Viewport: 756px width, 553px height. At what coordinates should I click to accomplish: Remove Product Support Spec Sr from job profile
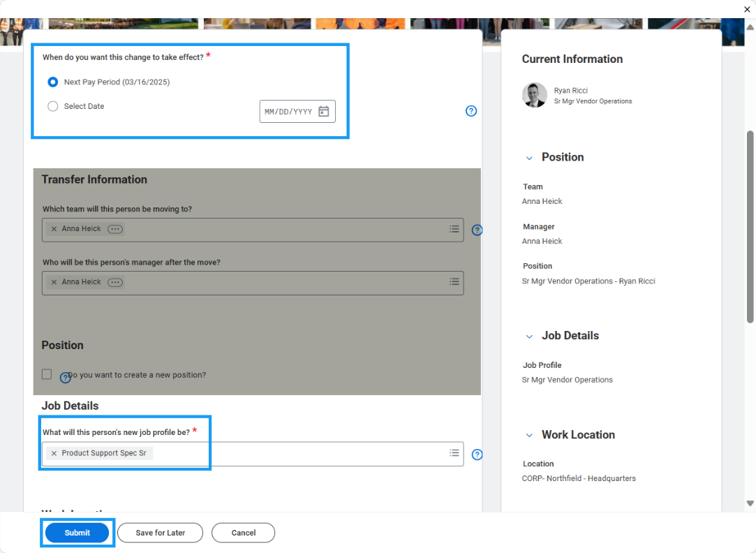[54, 453]
